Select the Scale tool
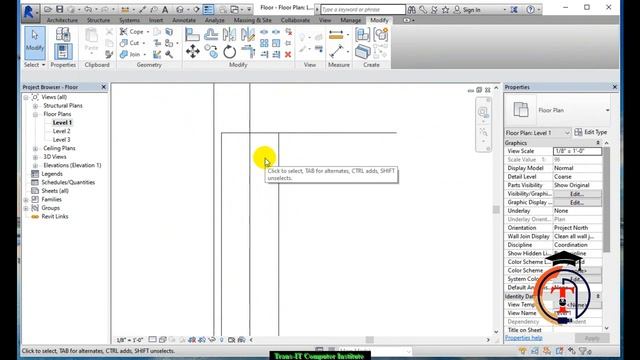Image resolution: width=640 pixels, height=360 pixels. click(x=276, y=43)
